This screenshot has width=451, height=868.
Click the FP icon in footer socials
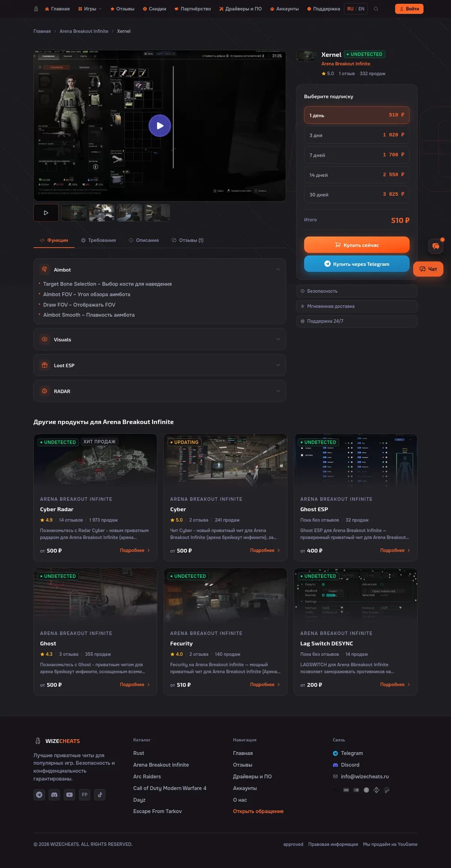tap(85, 794)
